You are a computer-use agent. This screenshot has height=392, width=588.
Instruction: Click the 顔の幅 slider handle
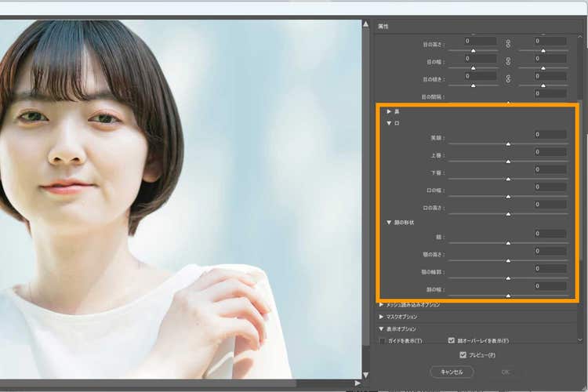click(508, 296)
